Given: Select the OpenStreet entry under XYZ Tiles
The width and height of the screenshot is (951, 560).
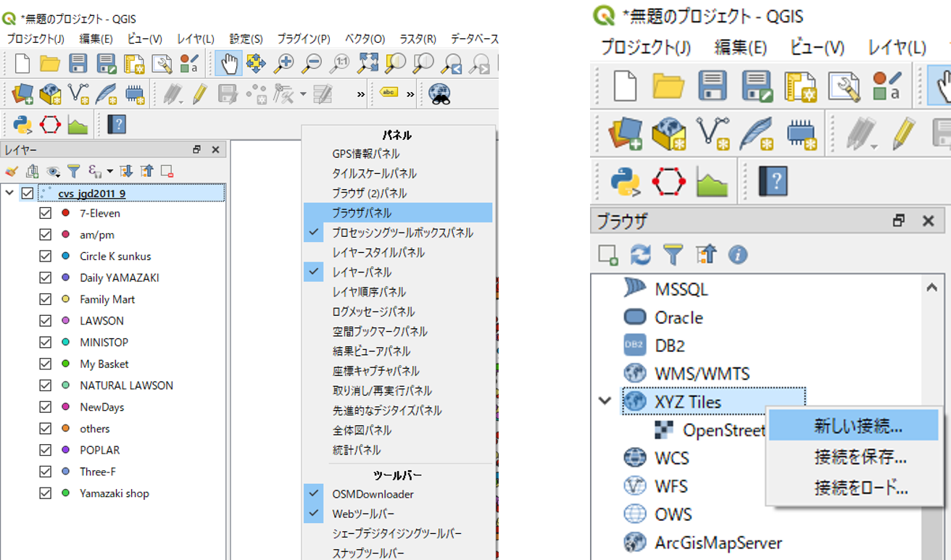Looking at the screenshot, I should (x=723, y=430).
